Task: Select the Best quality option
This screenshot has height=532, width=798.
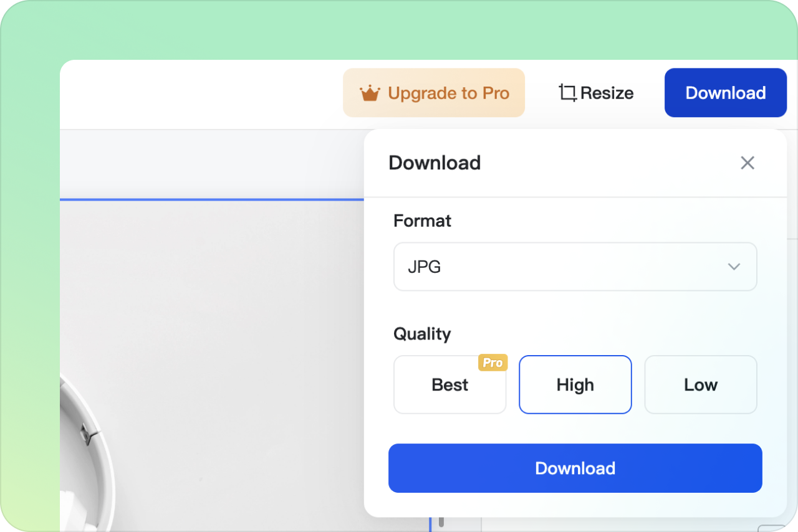Action: point(450,384)
